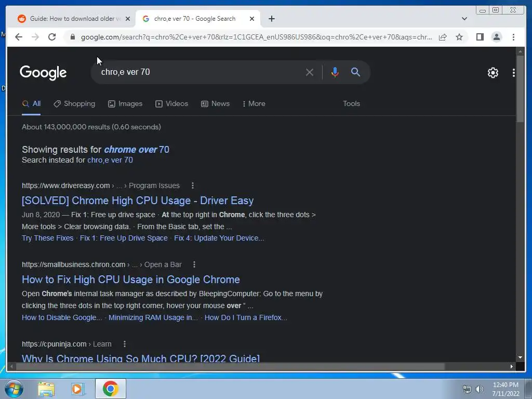
Task: Open the search Tools options
Action: [351, 104]
